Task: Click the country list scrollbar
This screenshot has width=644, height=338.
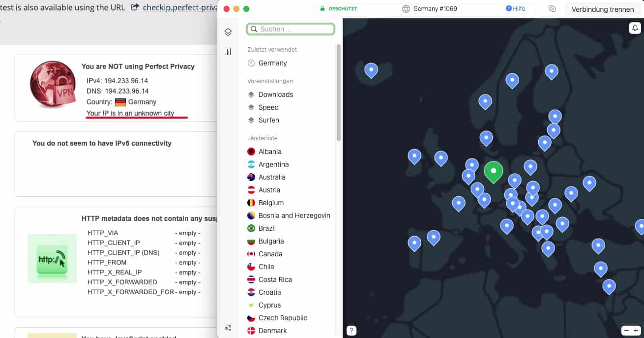Action: [338, 92]
